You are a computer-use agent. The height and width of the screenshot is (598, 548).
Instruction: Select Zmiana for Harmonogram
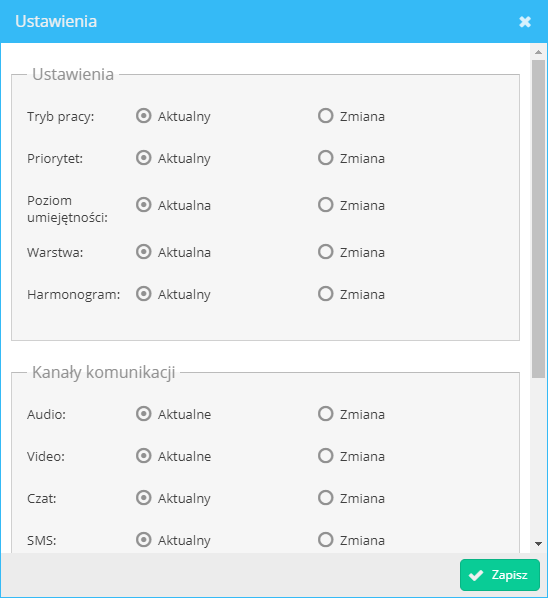326,294
